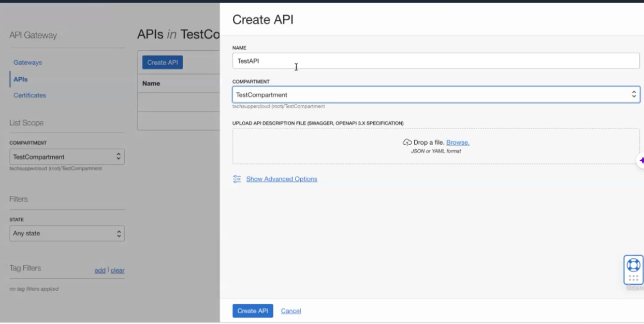644x324 pixels.
Task: Clear the tag filters via clear link
Action: click(x=118, y=270)
